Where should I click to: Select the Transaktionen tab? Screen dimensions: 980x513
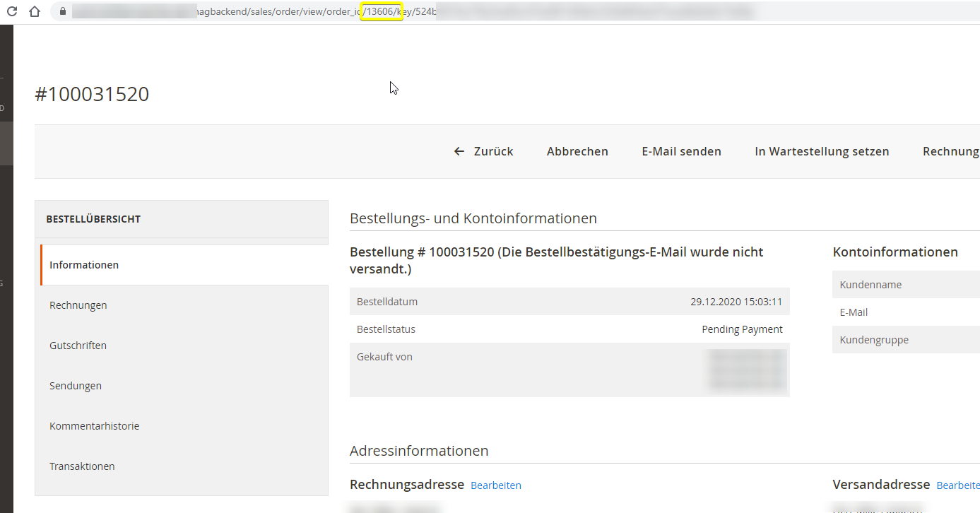pos(82,466)
